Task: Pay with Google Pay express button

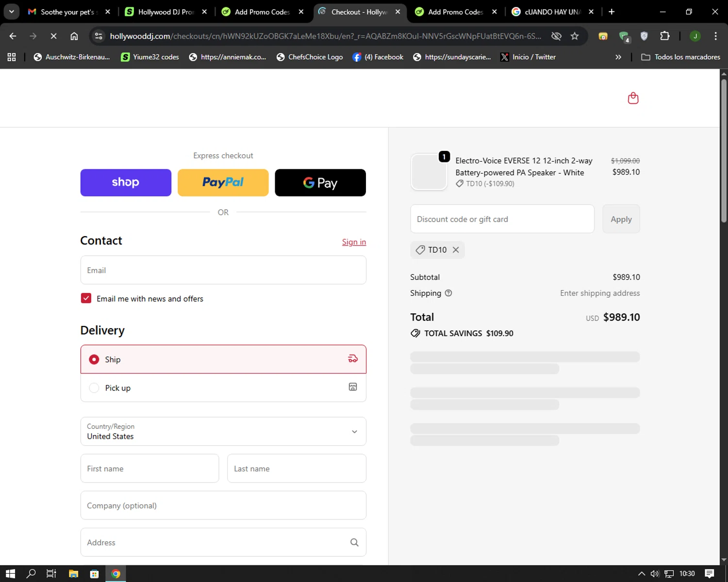Action: [x=320, y=183]
